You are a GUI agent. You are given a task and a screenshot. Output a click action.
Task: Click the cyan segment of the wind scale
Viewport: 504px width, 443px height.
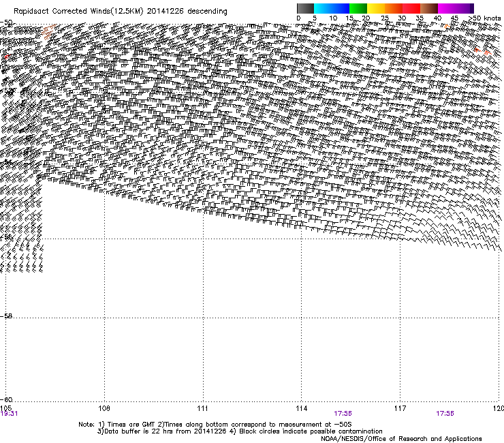[x=323, y=8]
